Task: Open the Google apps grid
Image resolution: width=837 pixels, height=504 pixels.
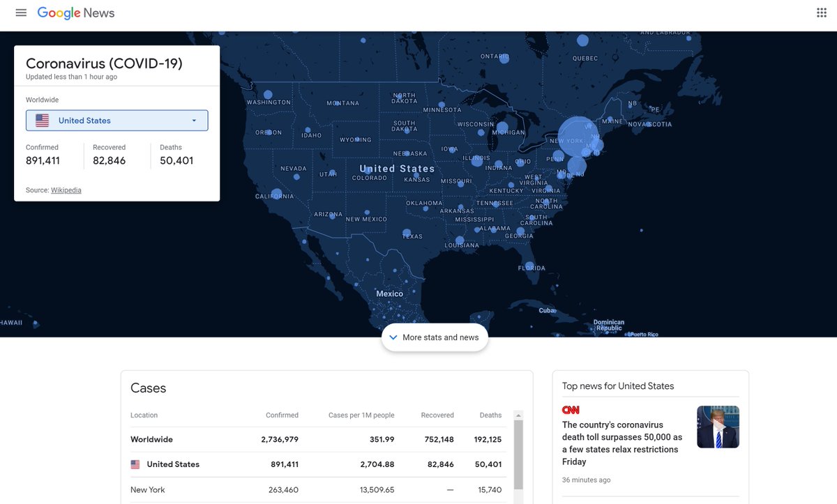Action: point(821,13)
